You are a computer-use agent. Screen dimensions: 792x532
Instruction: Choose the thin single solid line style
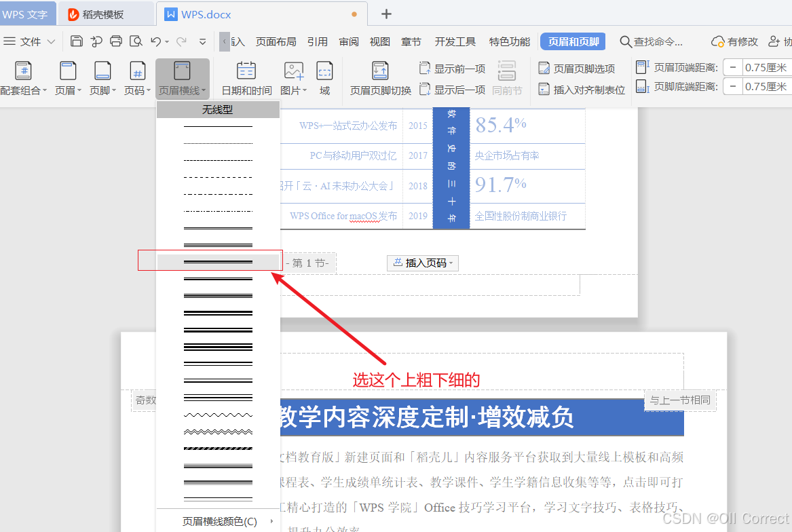coord(218,126)
